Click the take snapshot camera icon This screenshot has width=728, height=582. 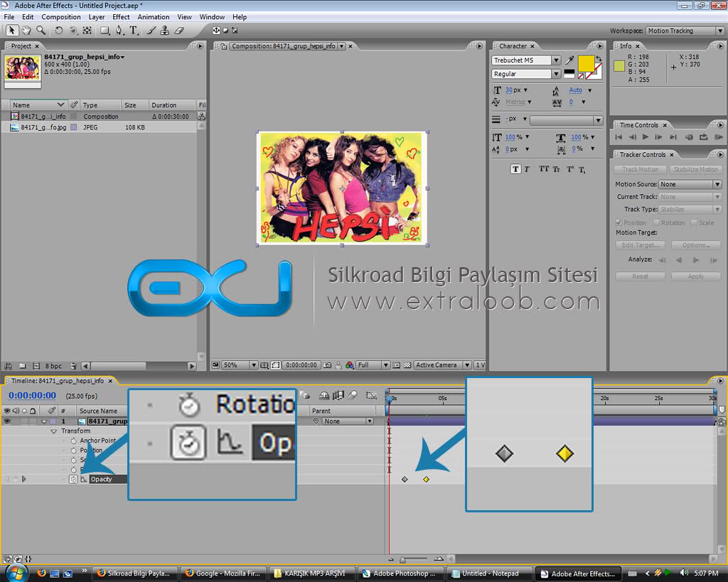(327, 365)
